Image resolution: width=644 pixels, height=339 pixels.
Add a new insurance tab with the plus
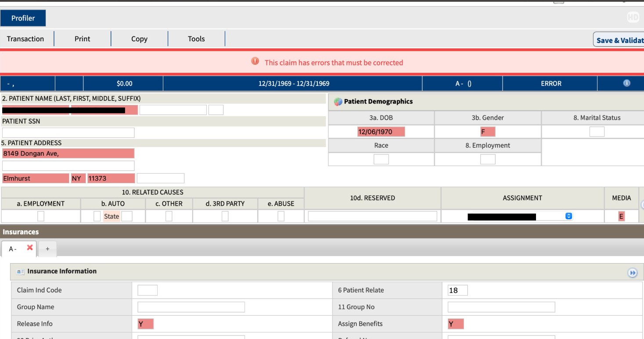click(x=47, y=249)
